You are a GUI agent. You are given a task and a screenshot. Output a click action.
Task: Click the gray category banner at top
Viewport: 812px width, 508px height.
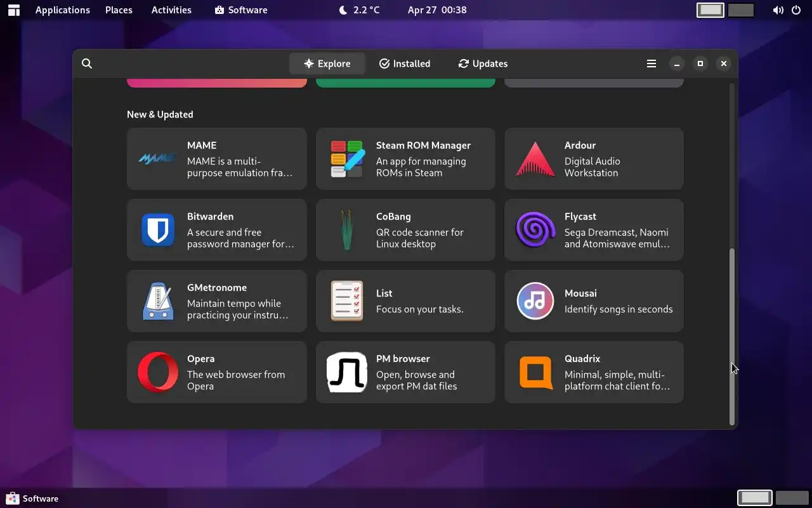594,83
